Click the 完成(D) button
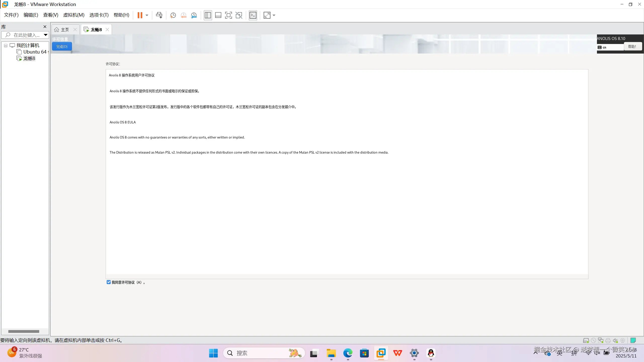The height and width of the screenshot is (362, 644). coord(62,47)
